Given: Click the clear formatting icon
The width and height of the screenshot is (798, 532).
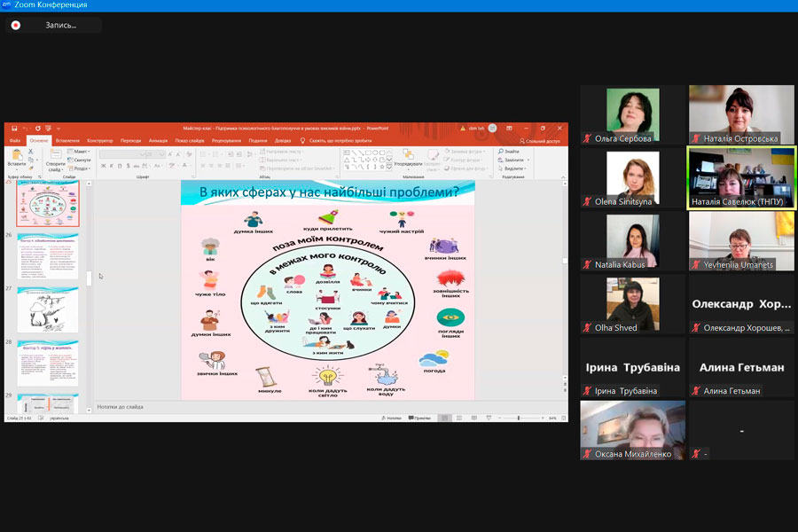Looking at the screenshot, I should 189,153.
